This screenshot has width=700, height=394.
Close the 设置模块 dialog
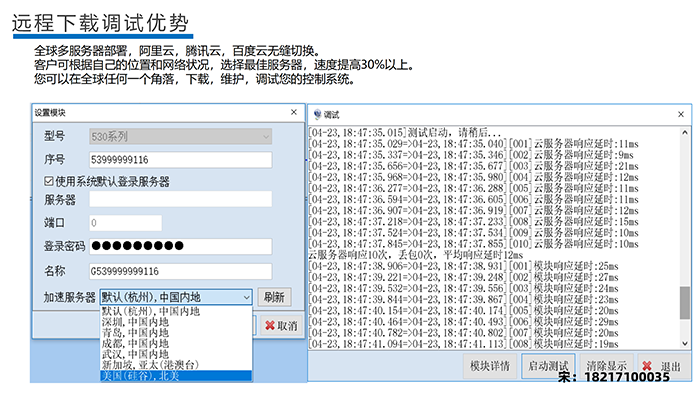pyautogui.click(x=294, y=112)
